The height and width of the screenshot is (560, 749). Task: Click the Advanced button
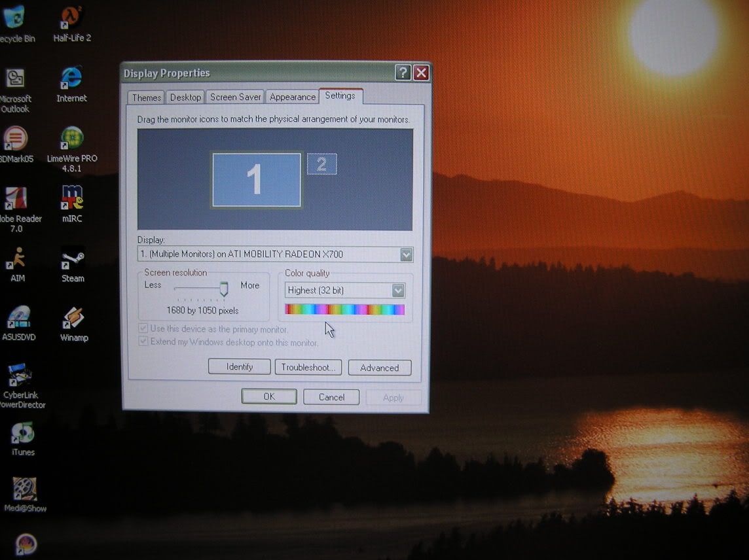tap(379, 368)
